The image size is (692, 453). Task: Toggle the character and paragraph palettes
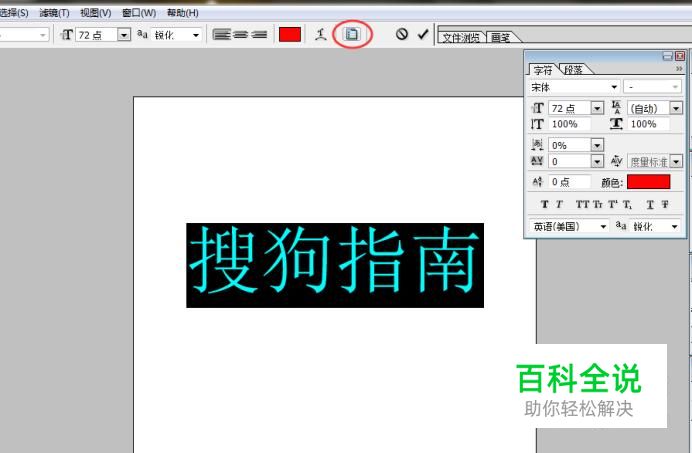[352, 34]
